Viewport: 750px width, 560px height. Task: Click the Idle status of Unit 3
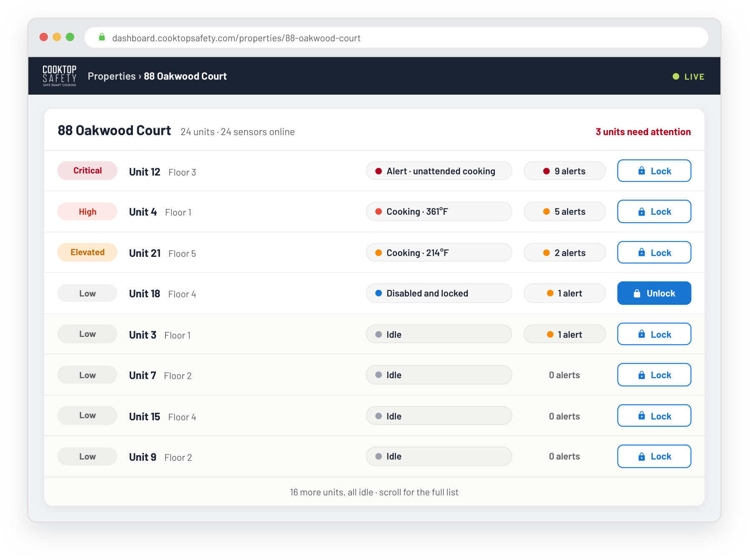pyautogui.click(x=439, y=334)
